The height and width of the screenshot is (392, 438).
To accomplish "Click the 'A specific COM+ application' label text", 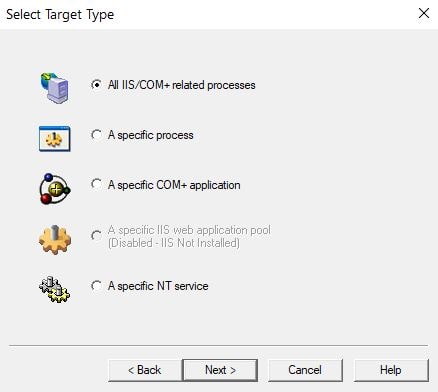I will point(174,185).
